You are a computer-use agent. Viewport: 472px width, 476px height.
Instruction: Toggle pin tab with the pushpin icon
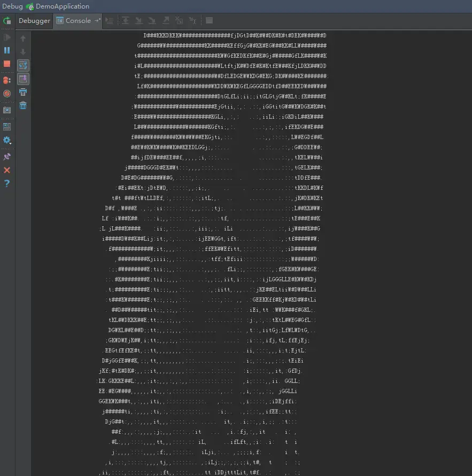click(x=7, y=157)
